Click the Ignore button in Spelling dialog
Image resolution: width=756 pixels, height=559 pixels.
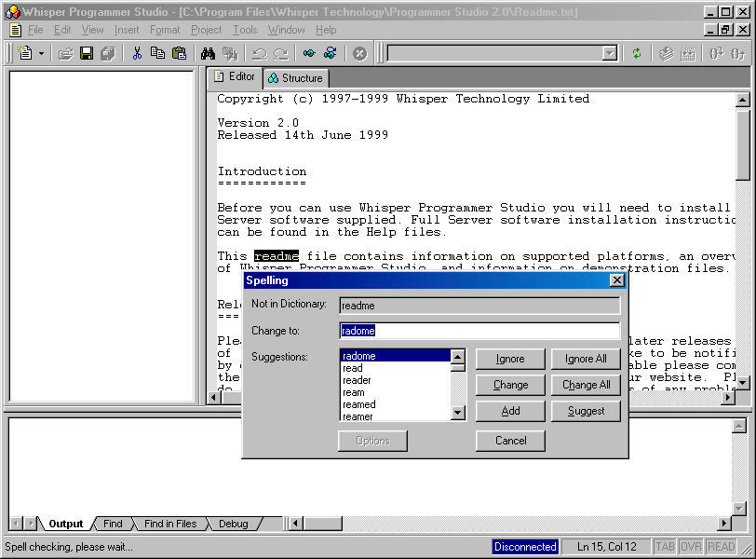[x=510, y=359]
